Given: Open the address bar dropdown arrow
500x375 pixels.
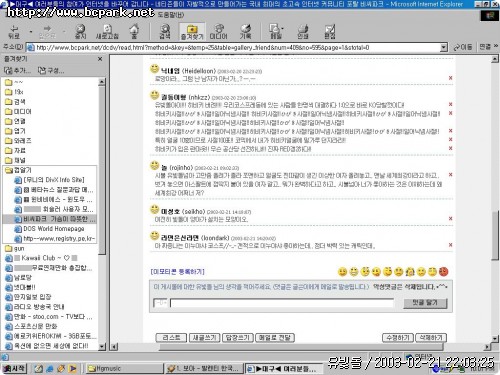Looking at the screenshot, I should coord(443,47).
